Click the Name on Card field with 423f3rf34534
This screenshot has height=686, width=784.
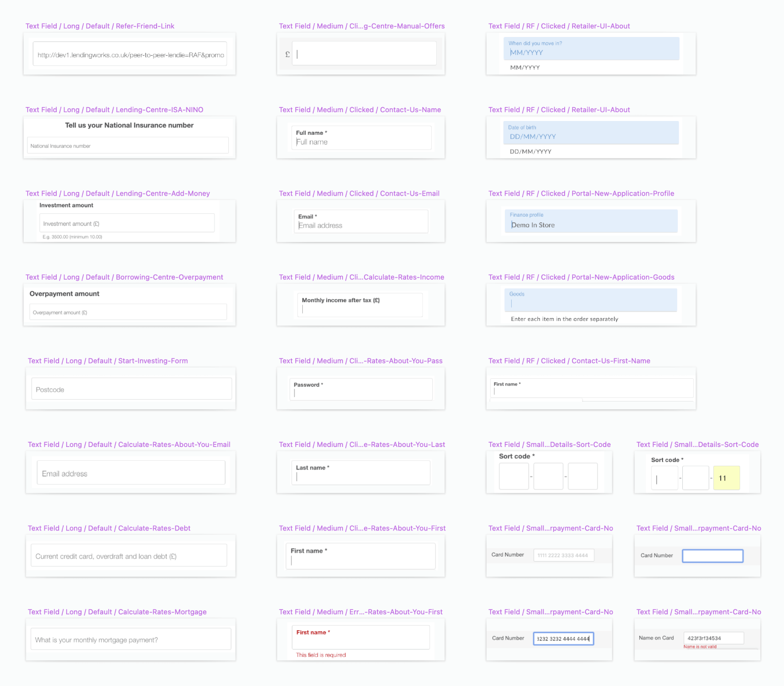713,638
